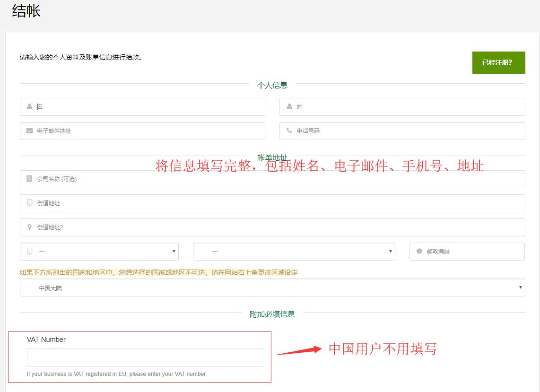This screenshot has height=392, width=540.
Task: Open the province selection dropdown
Action: (99, 252)
